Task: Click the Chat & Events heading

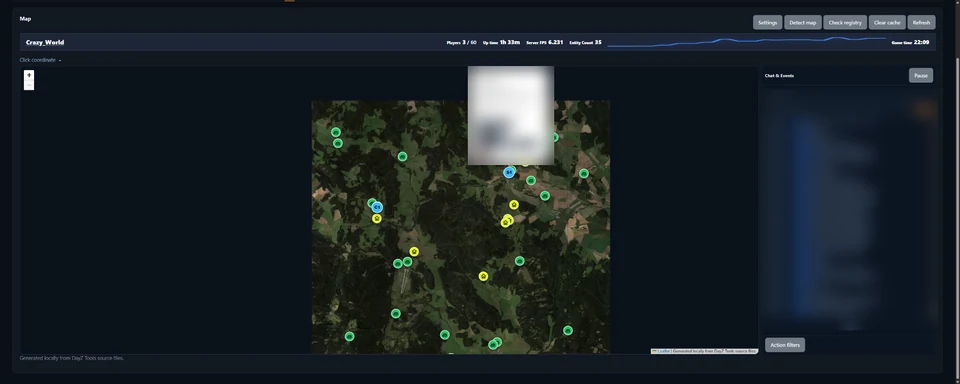Action: pyautogui.click(x=779, y=76)
